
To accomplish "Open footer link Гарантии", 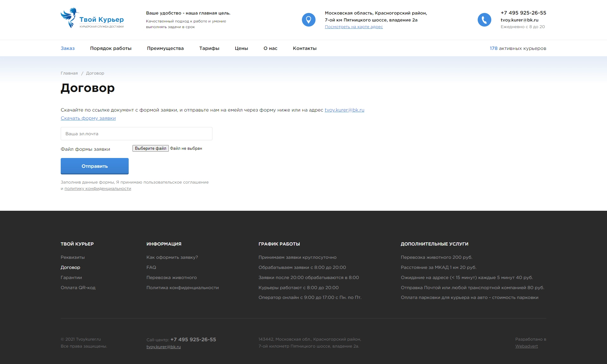I will 71,278.
